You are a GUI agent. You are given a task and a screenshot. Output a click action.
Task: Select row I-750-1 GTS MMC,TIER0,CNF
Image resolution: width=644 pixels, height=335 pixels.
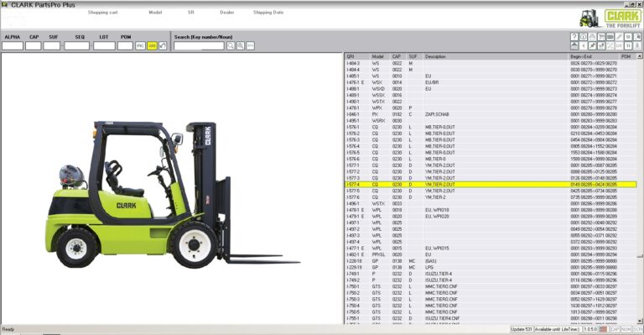(491, 286)
